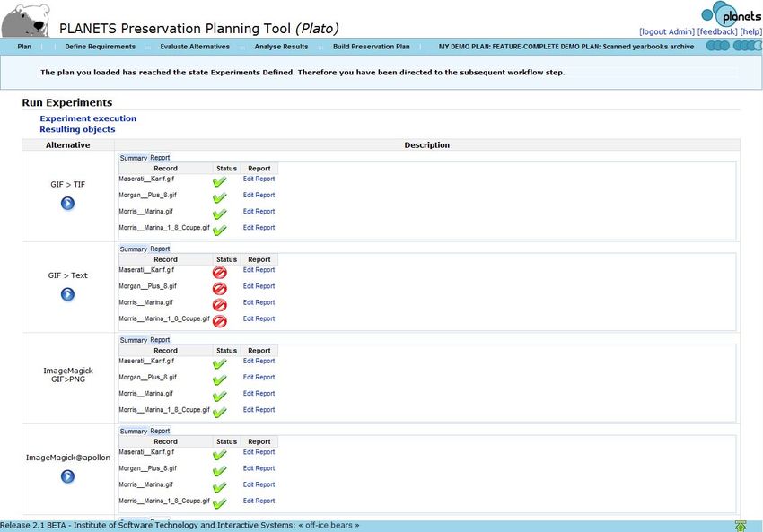This screenshot has width=763, height=532.
Task: Run the GIF > Text experiment play icon
Action: (67, 294)
